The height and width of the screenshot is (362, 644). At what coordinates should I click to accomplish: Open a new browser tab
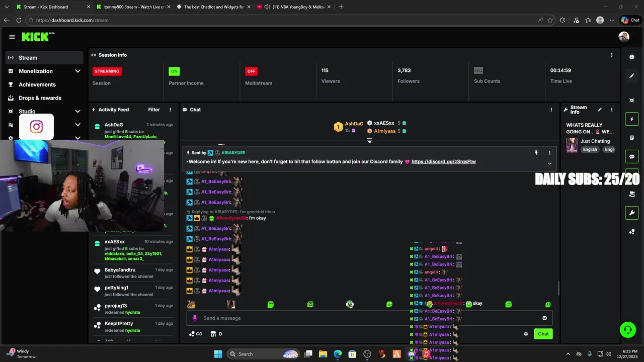341,7
